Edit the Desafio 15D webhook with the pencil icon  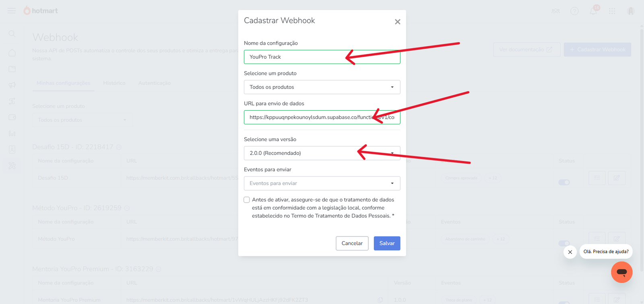coord(617,178)
